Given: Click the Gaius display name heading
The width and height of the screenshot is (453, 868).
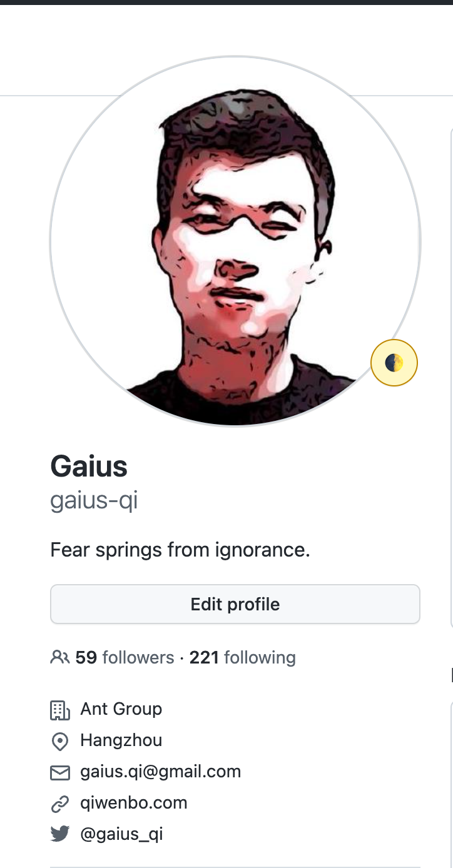Looking at the screenshot, I should 89,467.
